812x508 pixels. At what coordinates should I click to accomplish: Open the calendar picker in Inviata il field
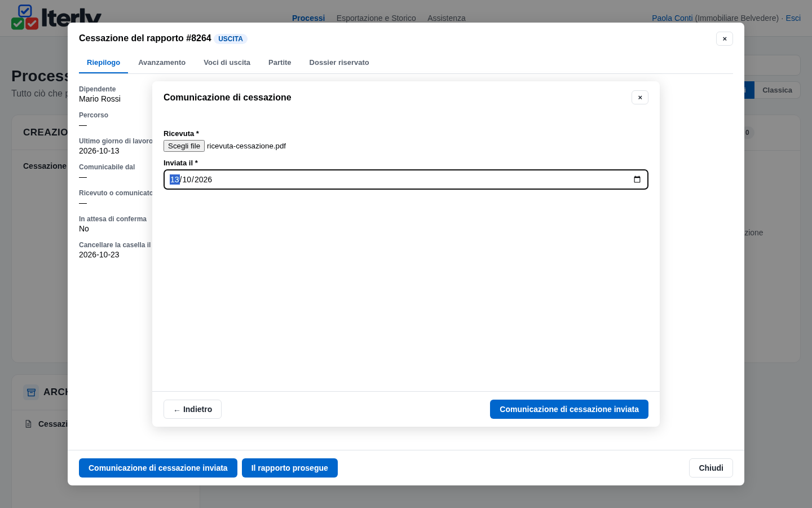[x=637, y=179]
